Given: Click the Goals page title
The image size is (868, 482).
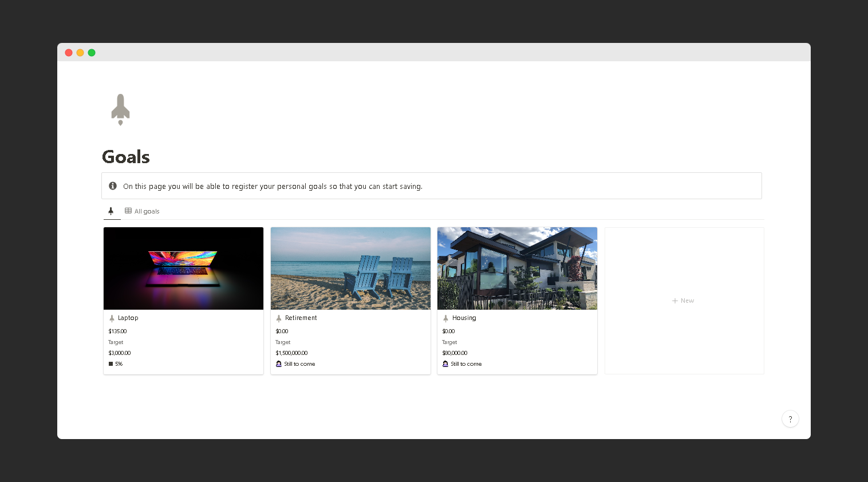Looking at the screenshot, I should point(125,156).
